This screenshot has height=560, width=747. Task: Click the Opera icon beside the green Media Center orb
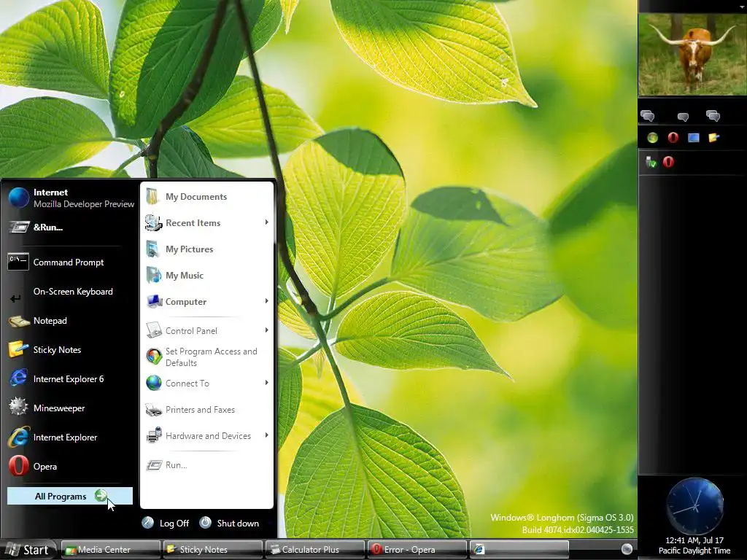pyautogui.click(x=673, y=138)
